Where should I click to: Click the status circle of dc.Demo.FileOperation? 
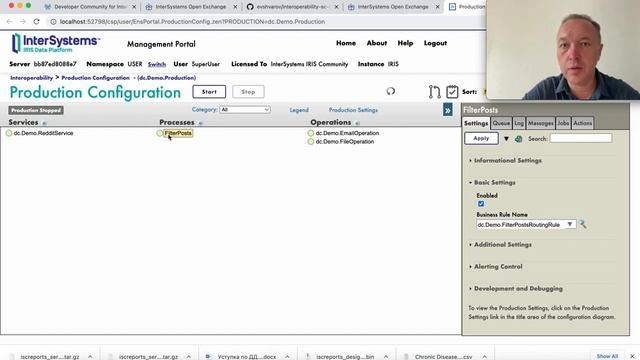(311, 142)
